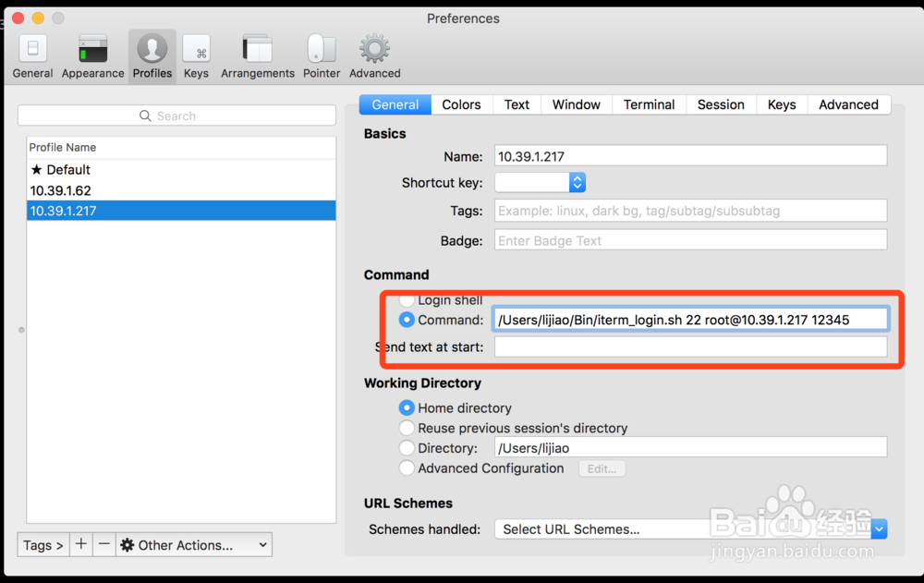Enable the Login shell option
924x583 pixels.
407,299
